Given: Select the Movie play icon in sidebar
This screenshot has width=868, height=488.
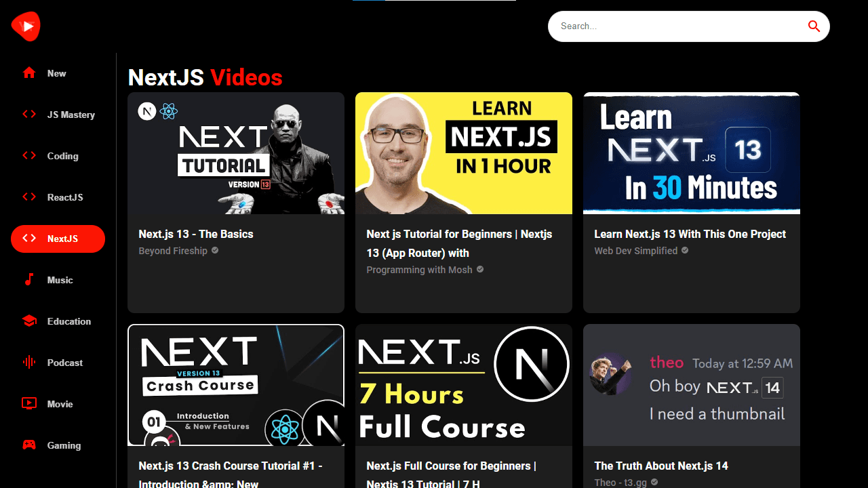Looking at the screenshot, I should coord(28,403).
